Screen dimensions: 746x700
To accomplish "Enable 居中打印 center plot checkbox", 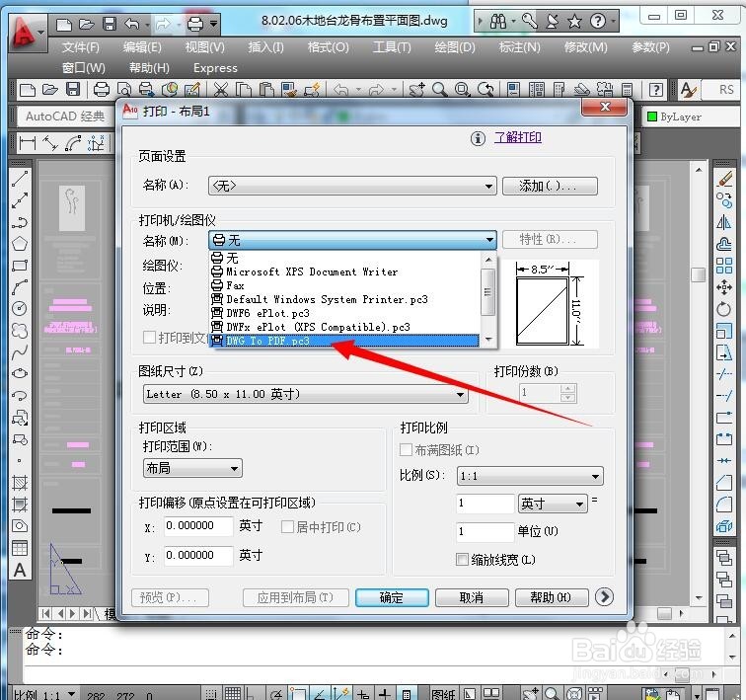I will (287, 527).
